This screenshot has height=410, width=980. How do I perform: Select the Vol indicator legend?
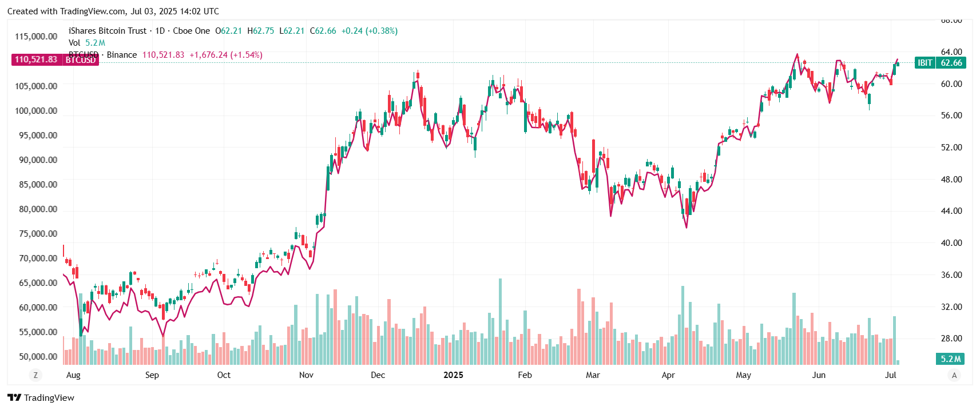tap(74, 43)
